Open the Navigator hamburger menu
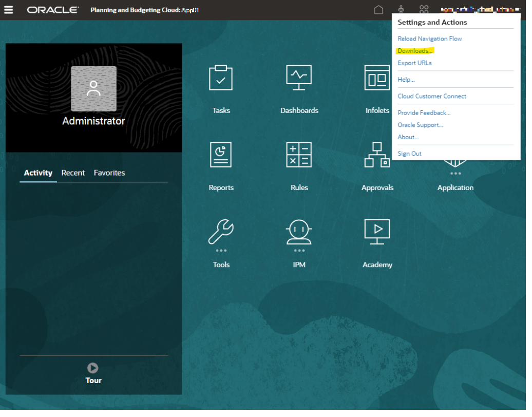 pyautogui.click(x=9, y=10)
